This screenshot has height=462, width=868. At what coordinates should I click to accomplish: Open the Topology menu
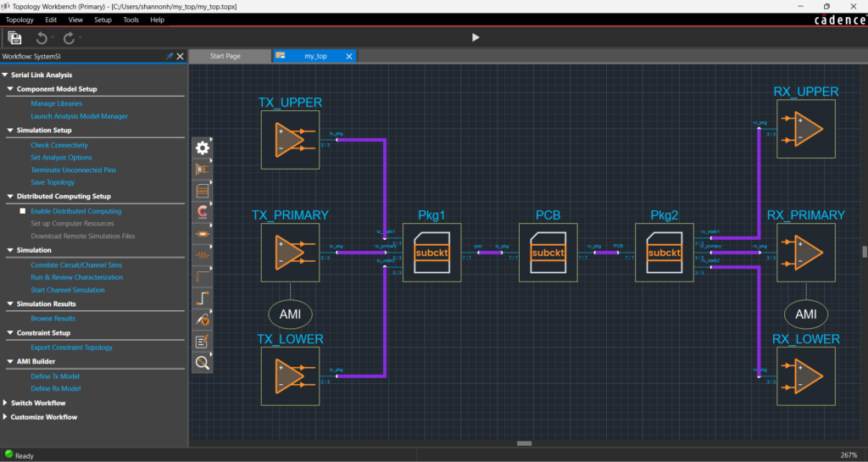(19, 19)
